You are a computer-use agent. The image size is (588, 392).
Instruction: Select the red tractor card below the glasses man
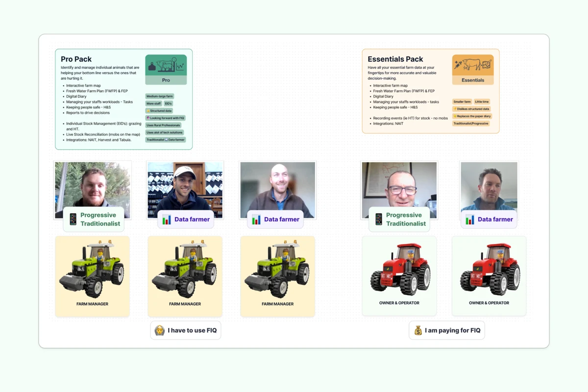(399, 276)
